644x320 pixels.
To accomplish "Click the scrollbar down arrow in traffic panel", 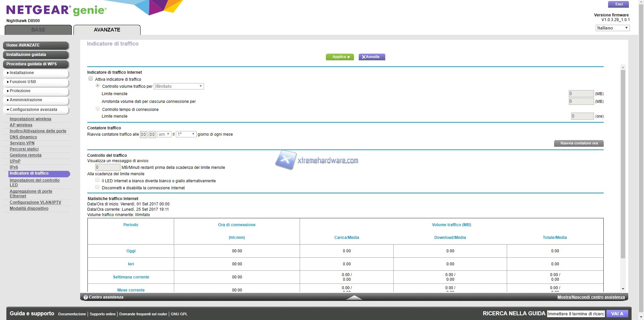I will point(623,289).
